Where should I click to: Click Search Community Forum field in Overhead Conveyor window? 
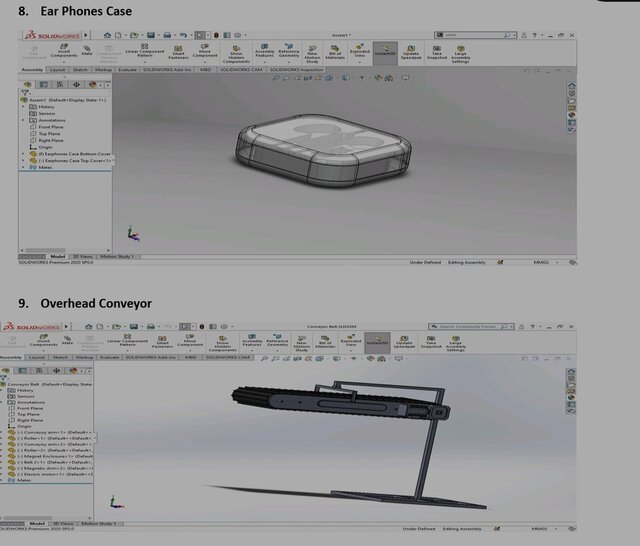(x=471, y=326)
